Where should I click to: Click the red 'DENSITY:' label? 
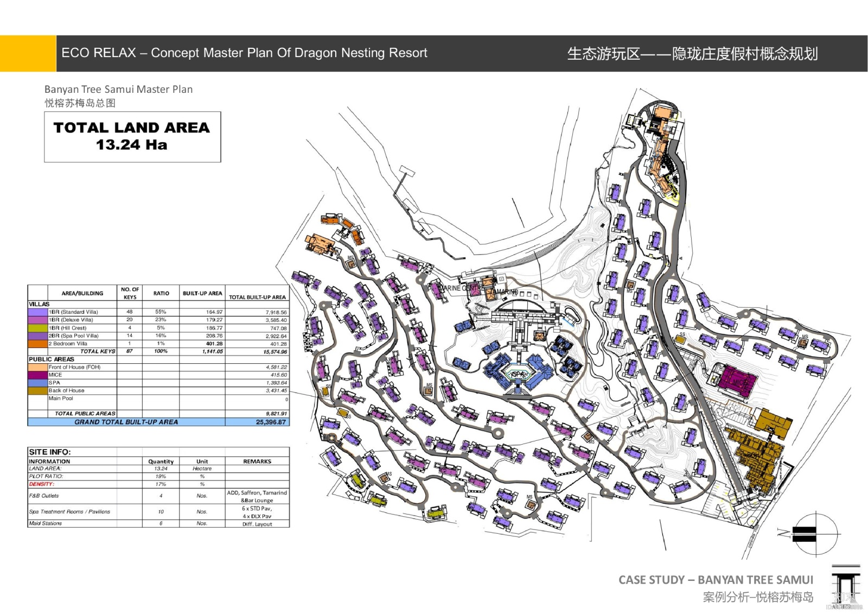(x=41, y=484)
